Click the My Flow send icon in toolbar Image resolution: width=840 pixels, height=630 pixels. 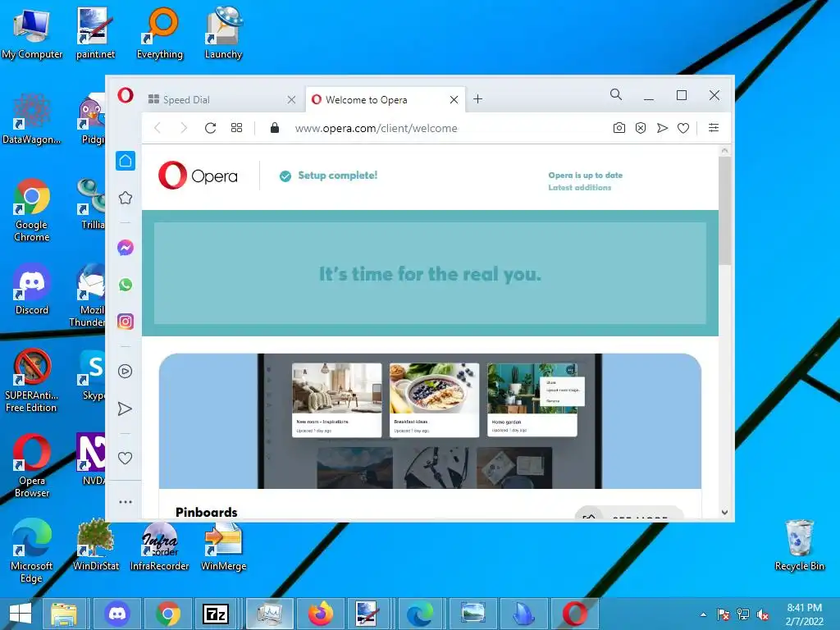[662, 128]
